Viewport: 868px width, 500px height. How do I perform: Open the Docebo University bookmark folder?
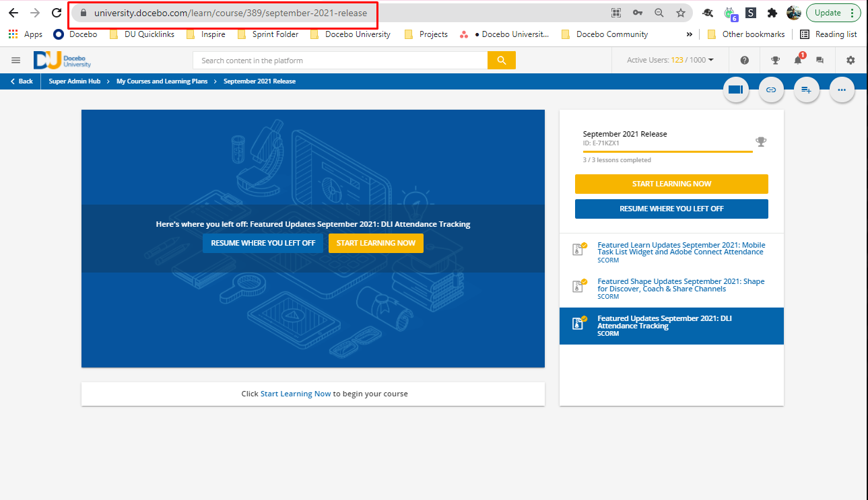[x=350, y=34]
